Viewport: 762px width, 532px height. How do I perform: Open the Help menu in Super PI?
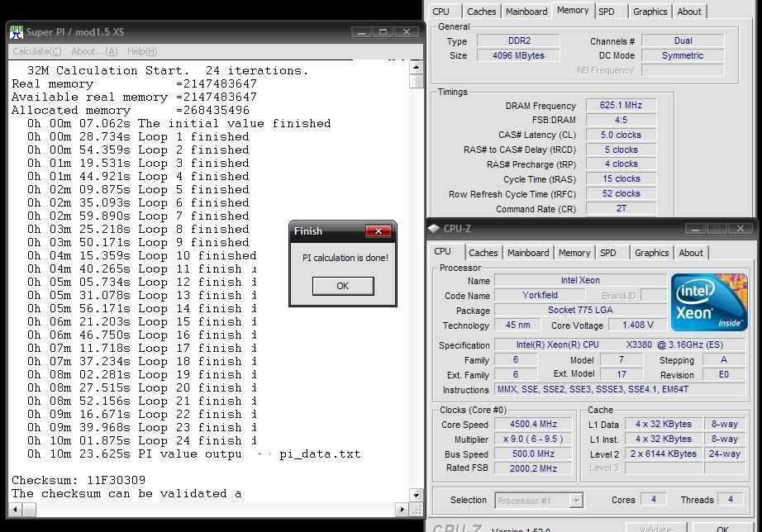[x=142, y=51]
